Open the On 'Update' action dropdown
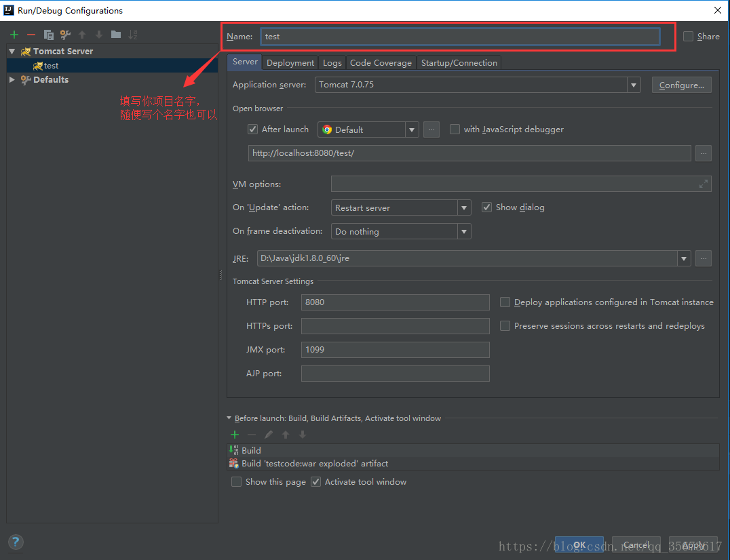Viewport: 730px width, 560px height. pyautogui.click(x=463, y=208)
